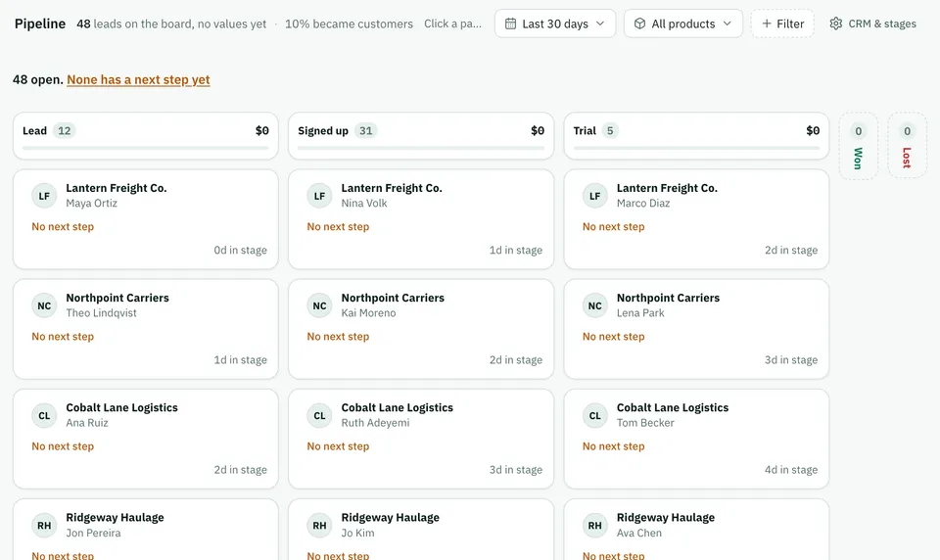The image size is (940, 560).
Task: Click '10% became customers' summary text
Action: [349, 23]
